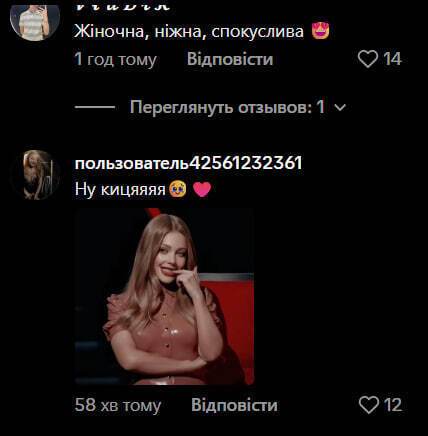Click the like count 12

[x=393, y=405]
